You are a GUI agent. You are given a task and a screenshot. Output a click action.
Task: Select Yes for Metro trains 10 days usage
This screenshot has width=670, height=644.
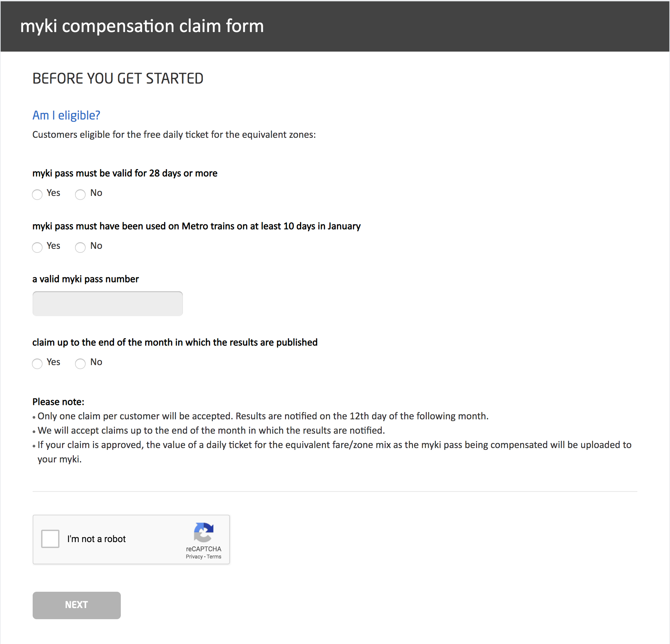coord(38,245)
